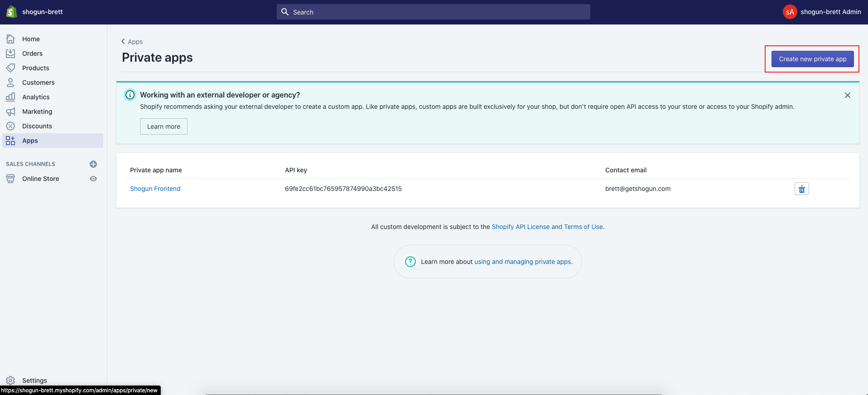
Task: Focus the Search input field
Action: click(434, 12)
